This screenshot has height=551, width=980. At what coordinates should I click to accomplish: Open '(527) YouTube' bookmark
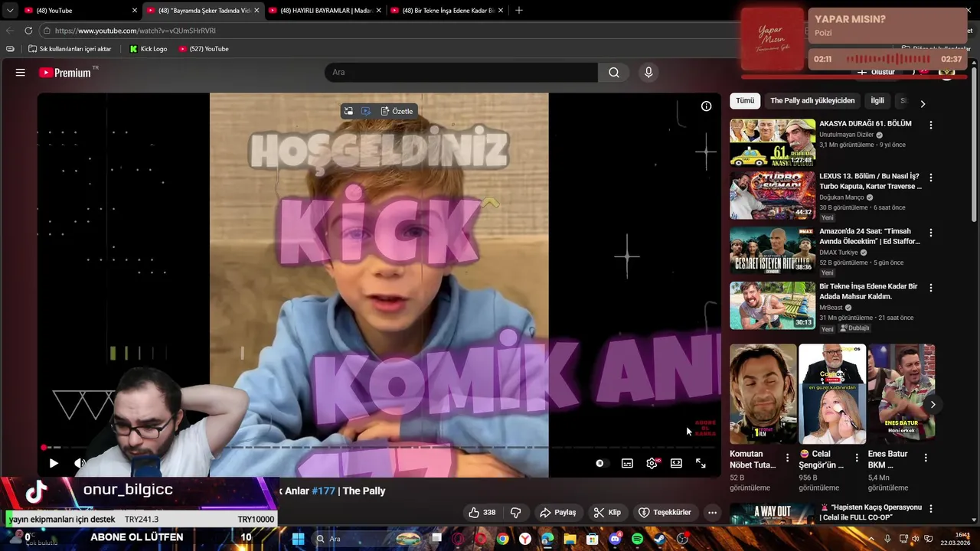204,49
